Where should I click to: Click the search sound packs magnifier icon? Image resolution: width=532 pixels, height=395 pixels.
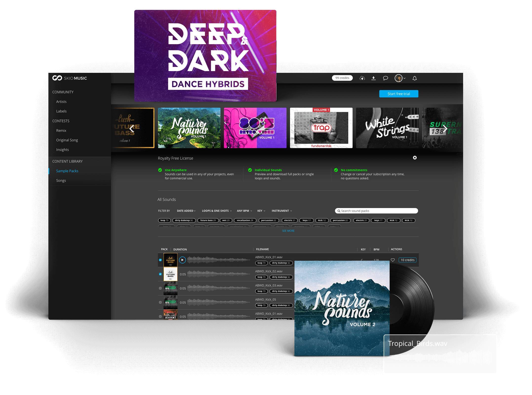339,211
